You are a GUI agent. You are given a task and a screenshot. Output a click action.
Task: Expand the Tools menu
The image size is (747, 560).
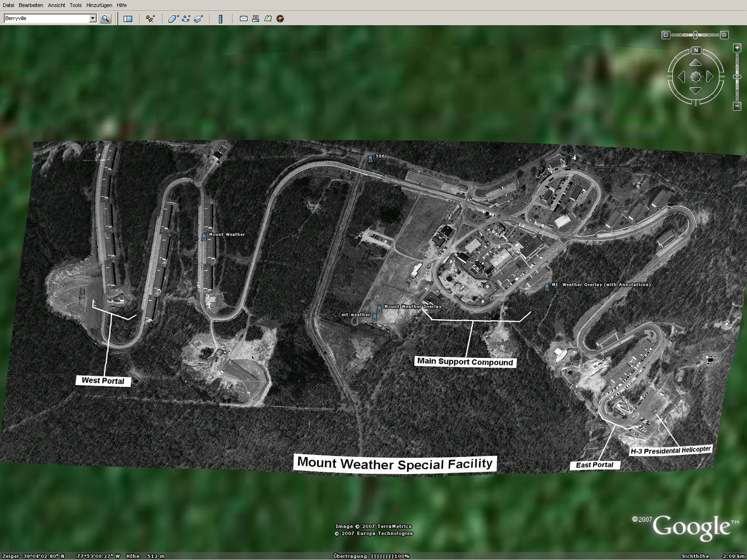pos(76,5)
